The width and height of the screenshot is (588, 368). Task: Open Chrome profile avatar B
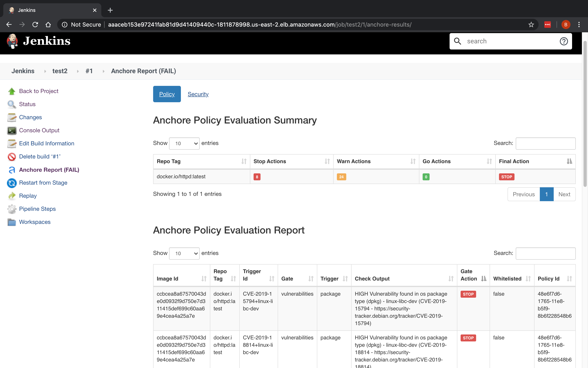click(566, 25)
